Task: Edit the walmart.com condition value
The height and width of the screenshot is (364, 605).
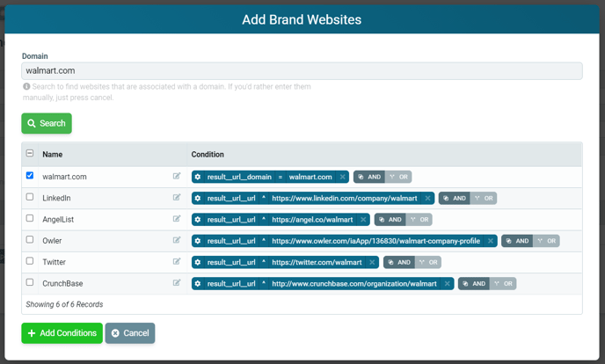Action: coord(310,177)
